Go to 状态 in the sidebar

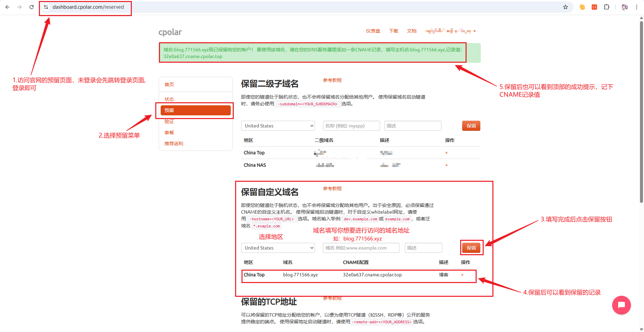(169, 99)
